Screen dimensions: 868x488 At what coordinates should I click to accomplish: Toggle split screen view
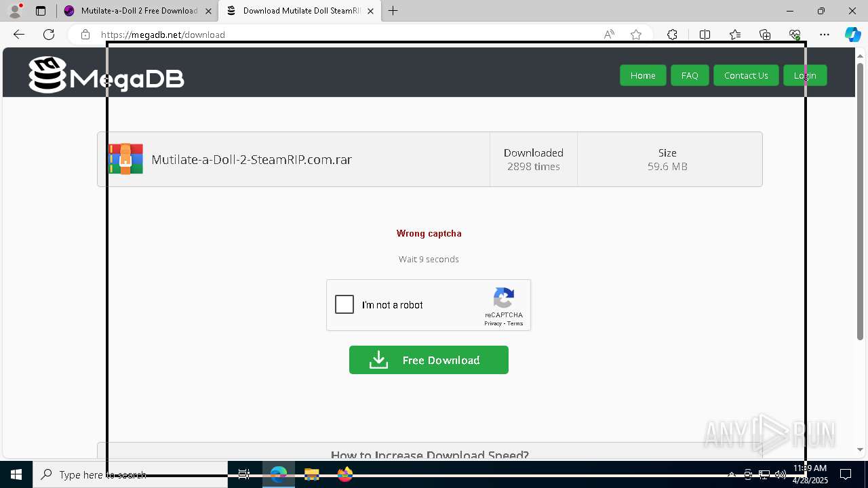pos(705,35)
